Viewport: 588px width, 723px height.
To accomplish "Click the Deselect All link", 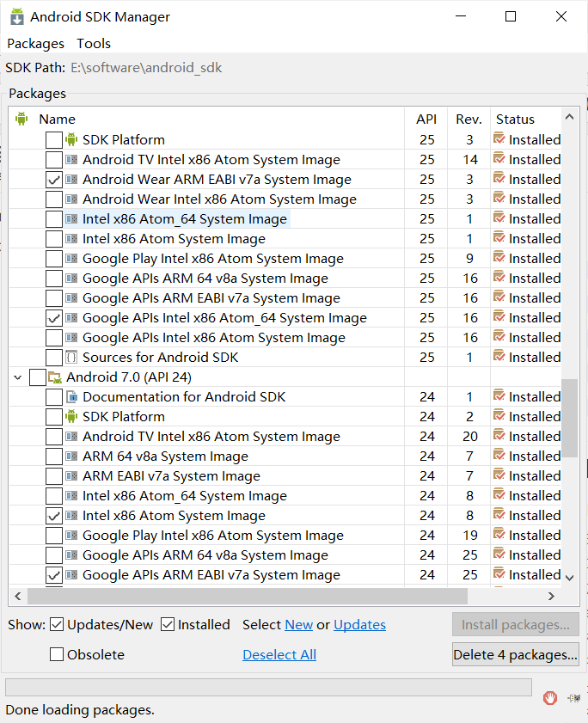I will [279, 654].
